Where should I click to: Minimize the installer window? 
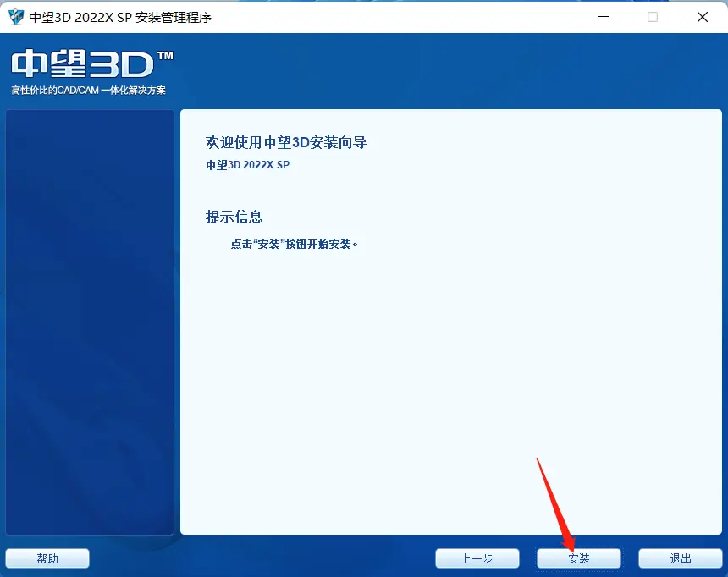pos(604,17)
